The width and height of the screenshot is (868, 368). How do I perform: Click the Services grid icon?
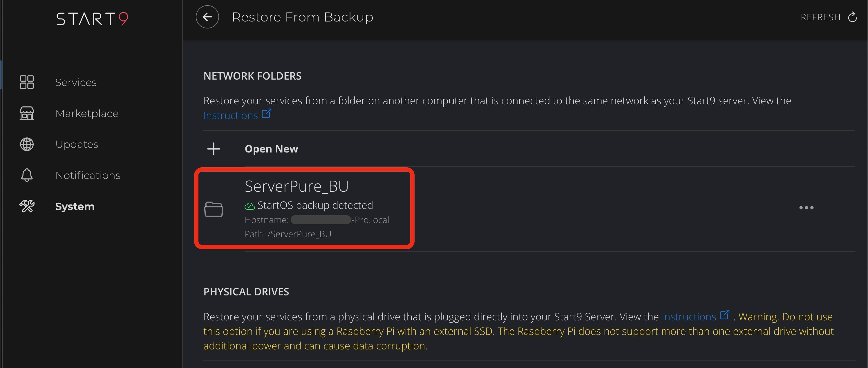pyautogui.click(x=27, y=82)
